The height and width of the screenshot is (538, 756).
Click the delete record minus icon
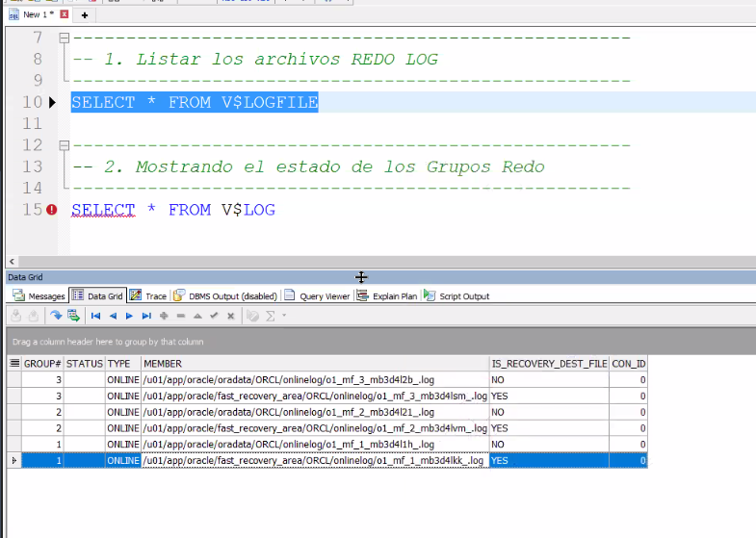(180, 316)
